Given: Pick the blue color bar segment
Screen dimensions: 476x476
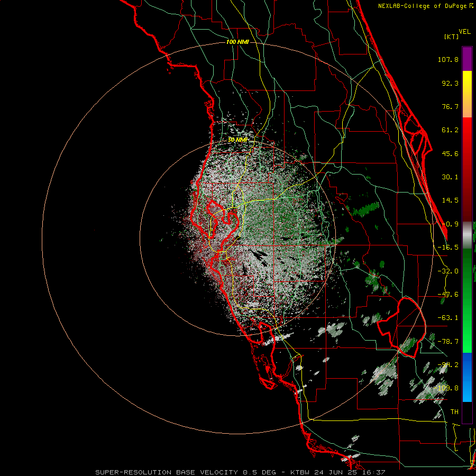Looking at the screenshot, I should [467, 377].
